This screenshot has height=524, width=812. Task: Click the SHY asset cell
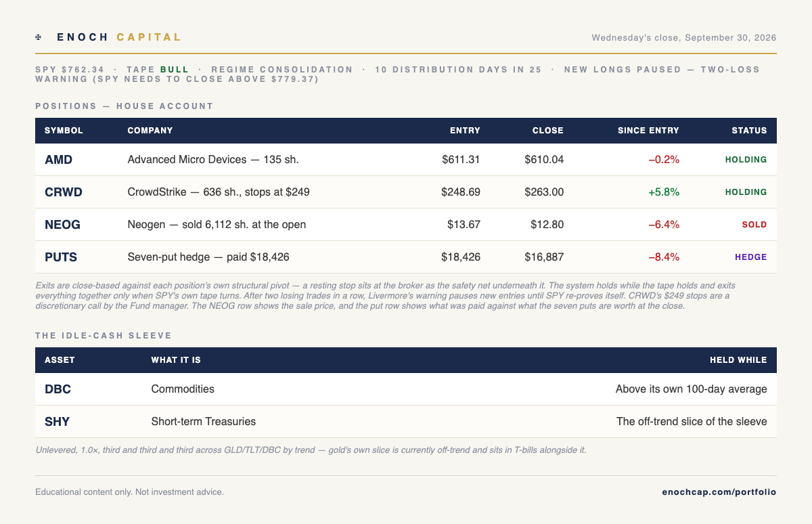57,422
